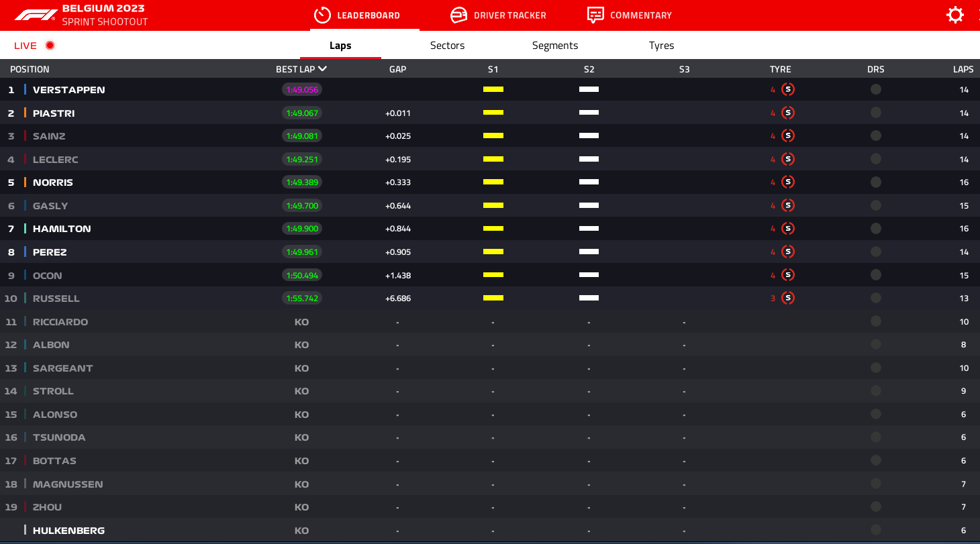This screenshot has width=980, height=544.
Task: Click the Driver Tracker helmet icon
Action: (x=458, y=15)
